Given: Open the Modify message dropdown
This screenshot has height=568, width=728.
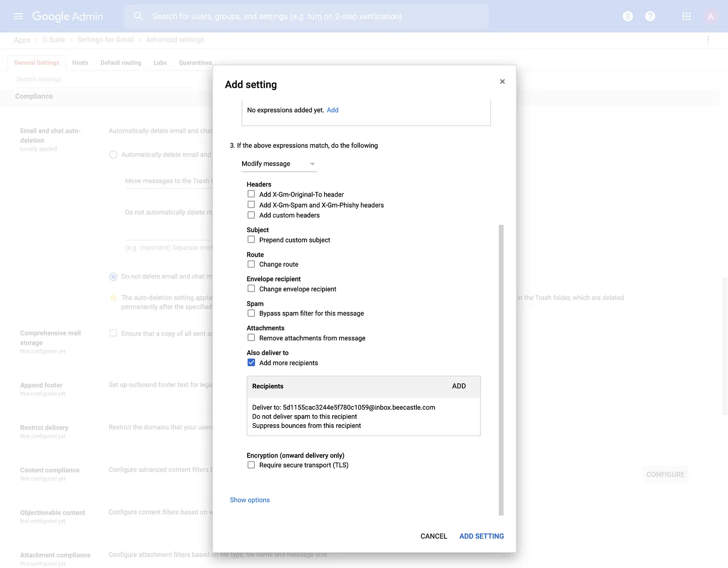Looking at the screenshot, I should [279, 164].
